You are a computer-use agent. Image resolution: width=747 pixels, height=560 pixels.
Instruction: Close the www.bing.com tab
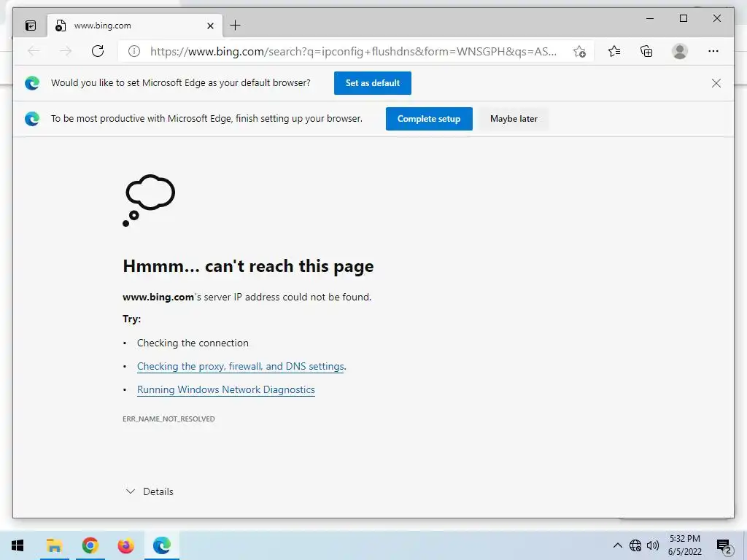pyautogui.click(x=210, y=26)
